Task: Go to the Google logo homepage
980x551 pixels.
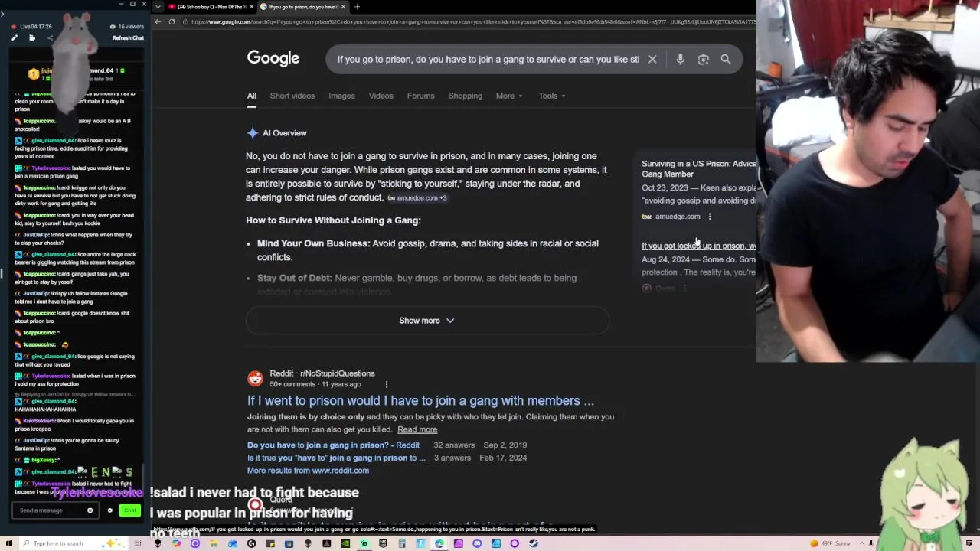Action: pos(273,59)
